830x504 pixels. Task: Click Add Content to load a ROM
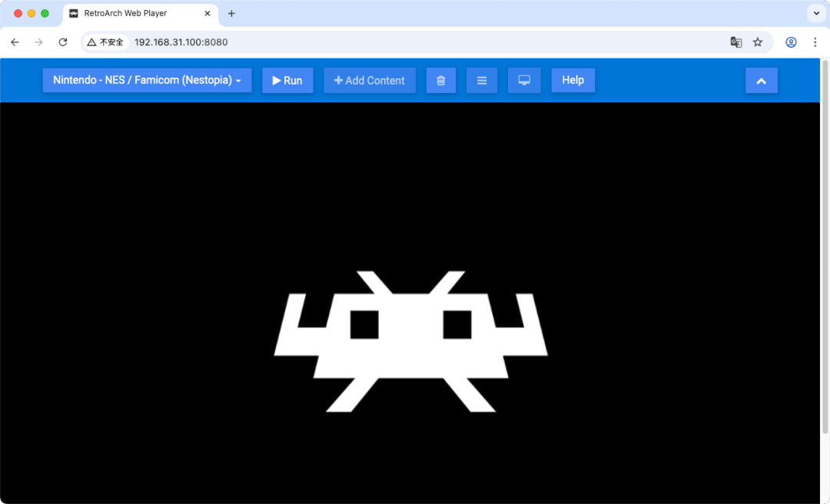tap(369, 80)
